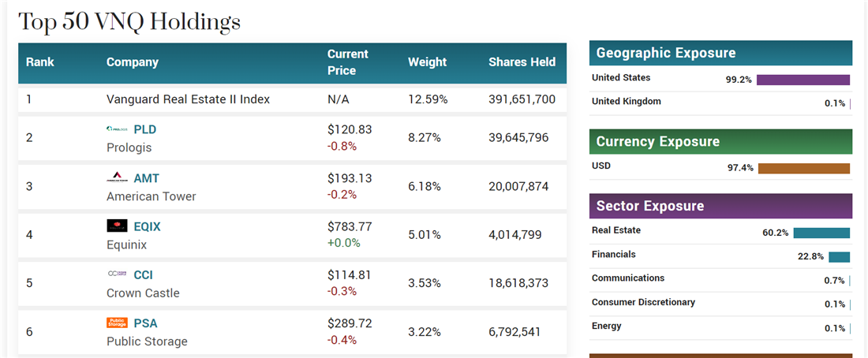
Task: Click the Public Storage logo icon
Action: pos(117,323)
